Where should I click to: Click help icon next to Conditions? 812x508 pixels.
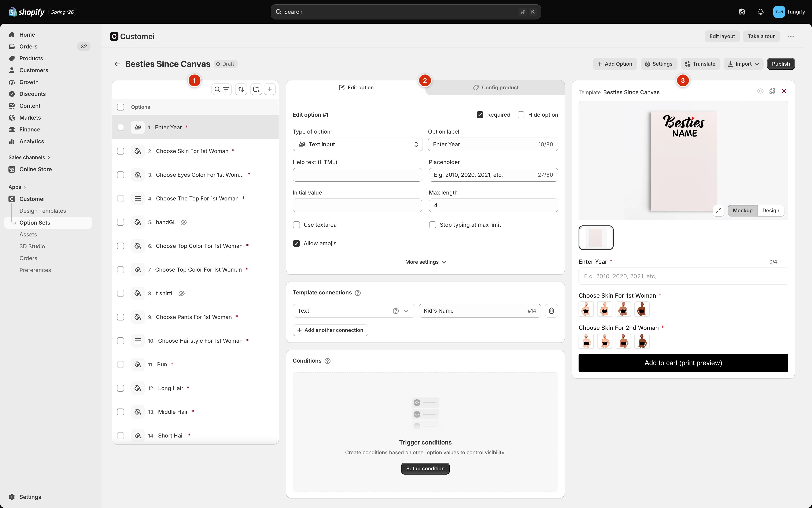(x=328, y=361)
